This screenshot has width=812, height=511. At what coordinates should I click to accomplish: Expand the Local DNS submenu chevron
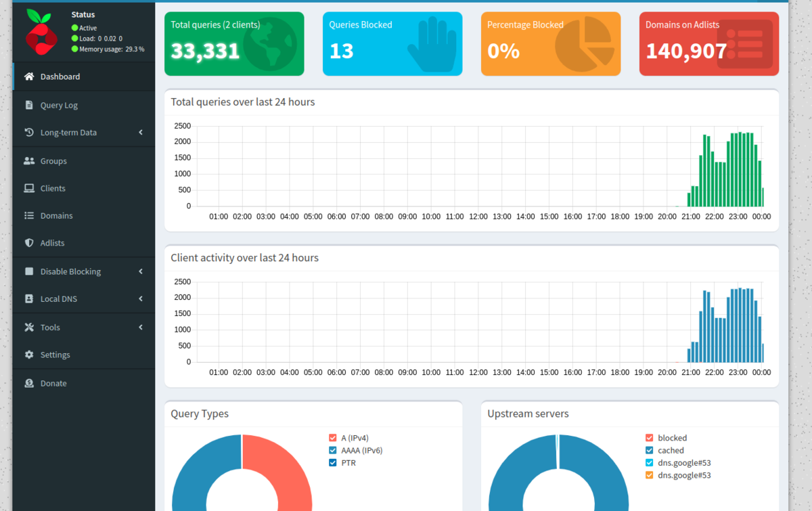141,298
